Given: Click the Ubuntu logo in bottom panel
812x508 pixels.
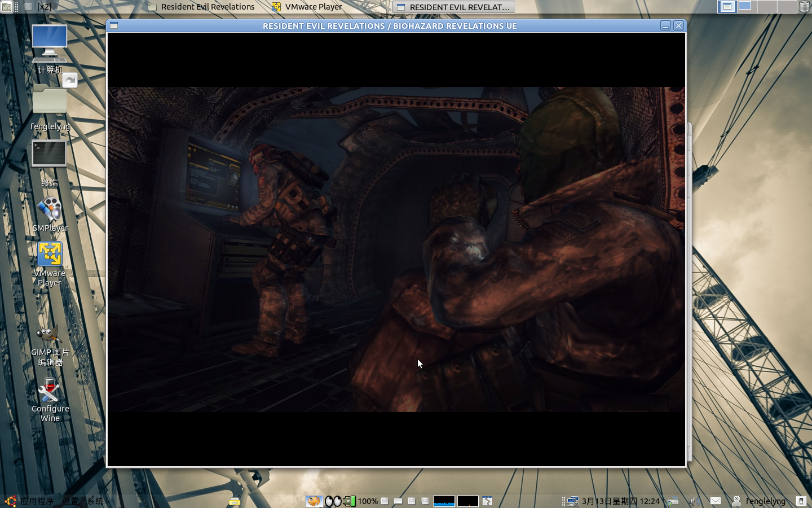Looking at the screenshot, I should (10, 501).
